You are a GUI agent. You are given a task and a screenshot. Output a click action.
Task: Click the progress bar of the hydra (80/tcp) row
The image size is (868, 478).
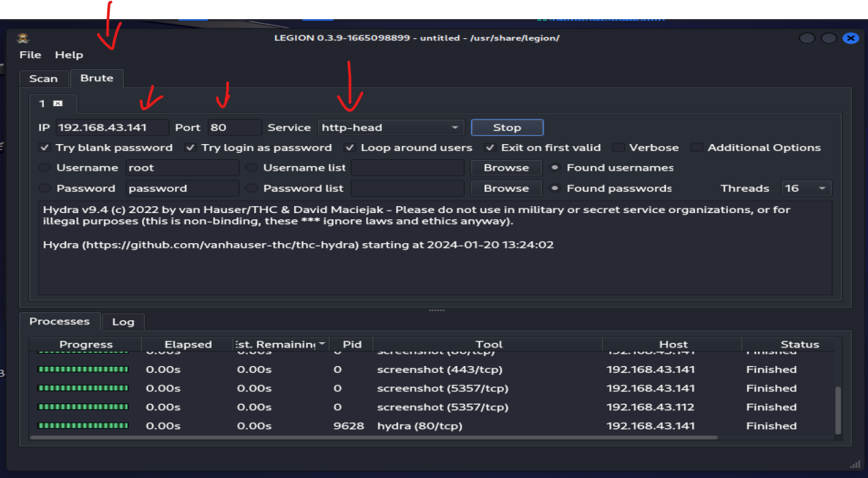[x=83, y=426]
